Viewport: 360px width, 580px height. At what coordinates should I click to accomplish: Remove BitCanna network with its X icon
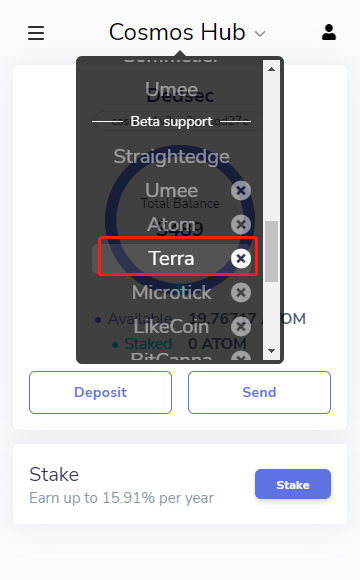click(x=241, y=356)
